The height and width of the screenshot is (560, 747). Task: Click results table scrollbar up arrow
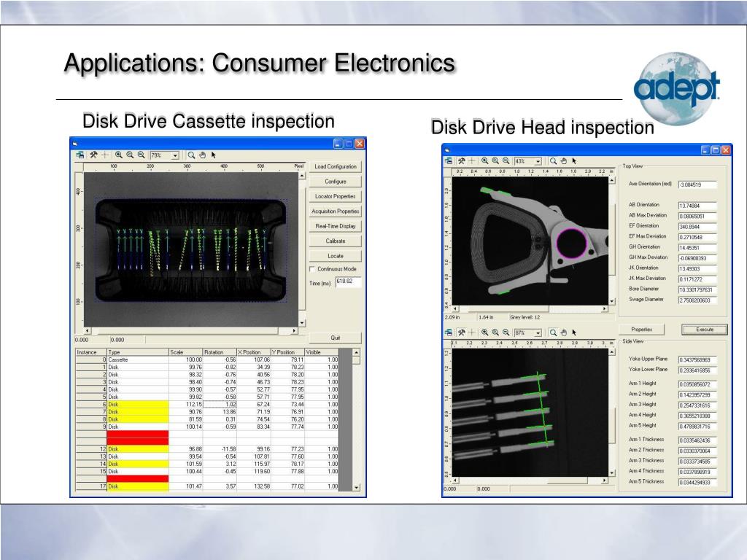point(356,352)
